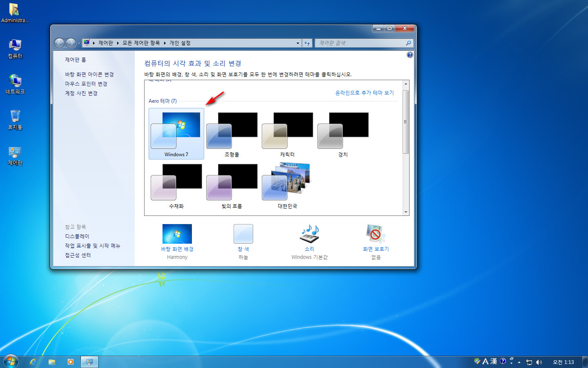Click the refresh button beside address bar

point(307,43)
